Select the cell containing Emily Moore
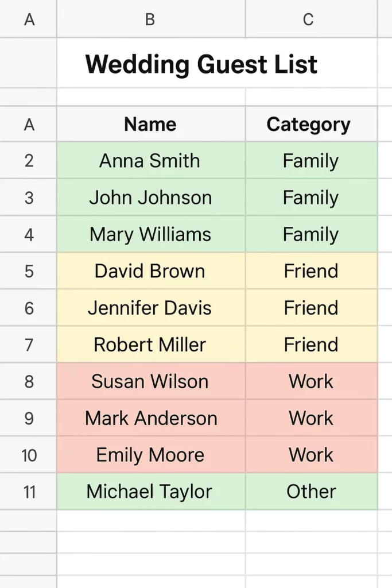Viewport: 392px width, 588px height. (150, 455)
